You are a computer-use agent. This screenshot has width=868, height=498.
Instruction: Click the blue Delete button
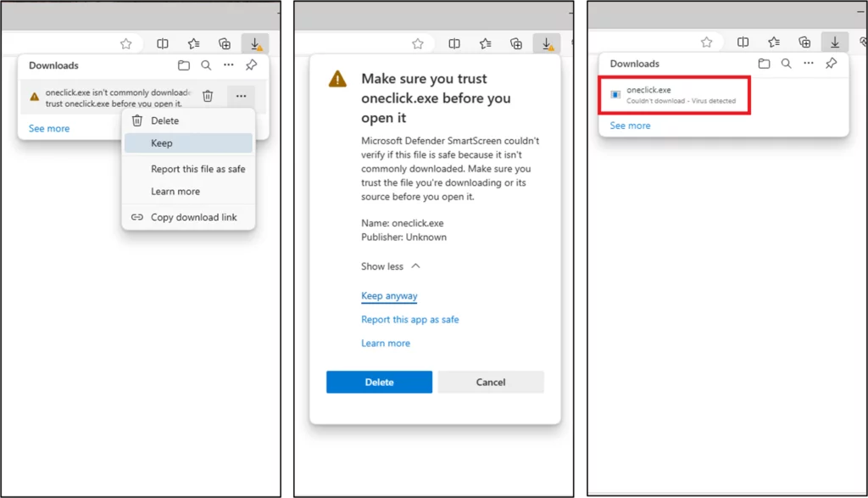[x=379, y=383]
